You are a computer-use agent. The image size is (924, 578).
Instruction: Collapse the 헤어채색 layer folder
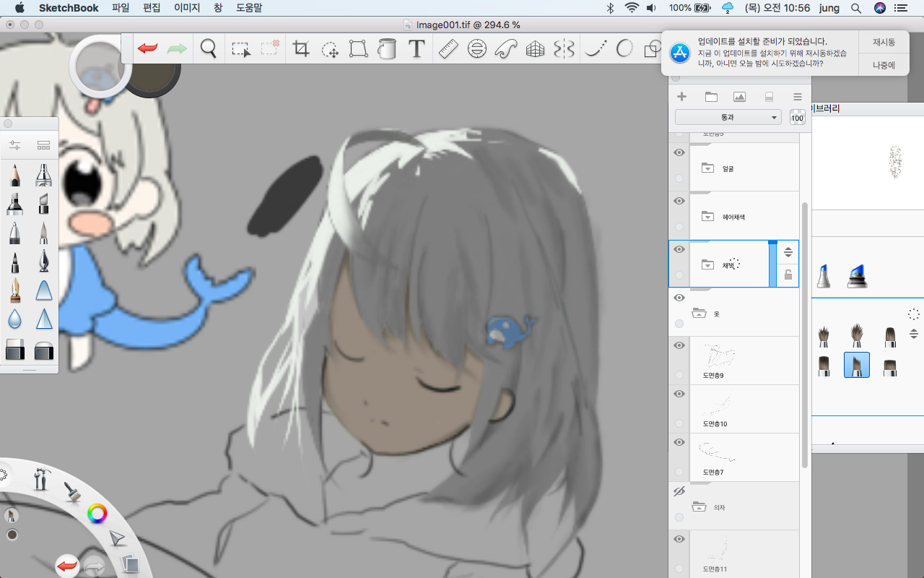(707, 217)
